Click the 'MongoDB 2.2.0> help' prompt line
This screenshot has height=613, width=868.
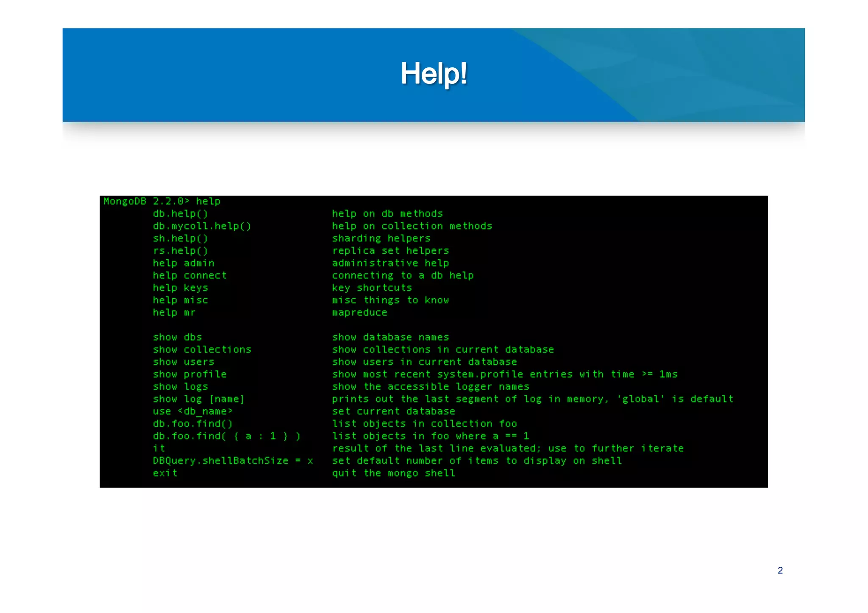point(162,201)
